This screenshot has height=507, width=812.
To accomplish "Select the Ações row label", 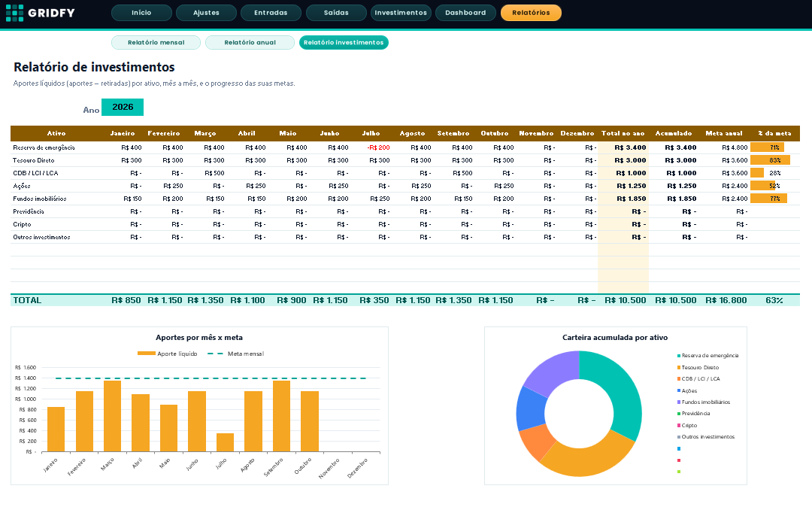I will [x=22, y=186].
